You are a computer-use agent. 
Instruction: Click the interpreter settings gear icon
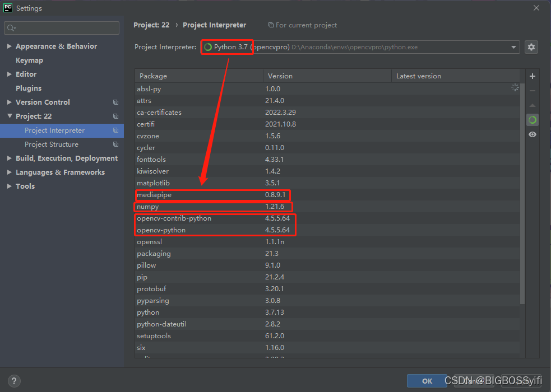(x=531, y=47)
